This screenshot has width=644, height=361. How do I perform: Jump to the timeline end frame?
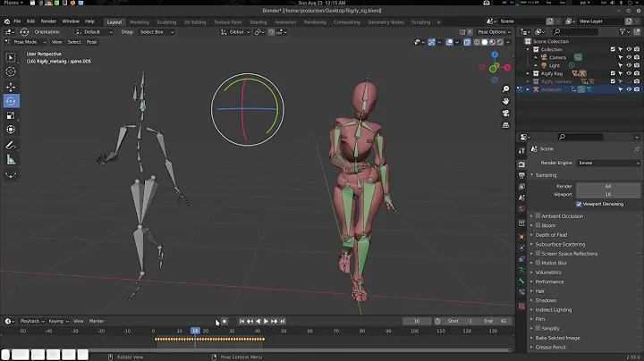click(282, 321)
